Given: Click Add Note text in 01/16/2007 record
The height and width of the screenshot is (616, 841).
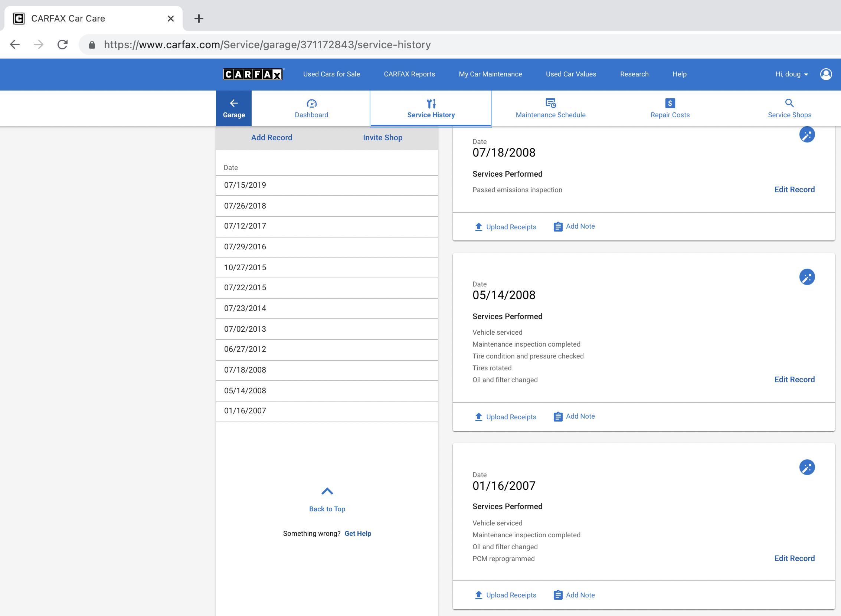Looking at the screenshot, I should coord(580,595).
